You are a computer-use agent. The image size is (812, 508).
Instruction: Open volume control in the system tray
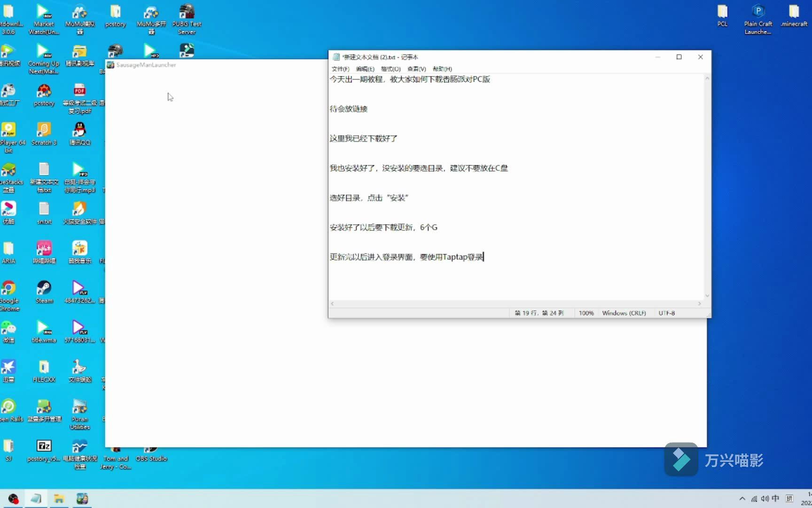pos(765,498)
